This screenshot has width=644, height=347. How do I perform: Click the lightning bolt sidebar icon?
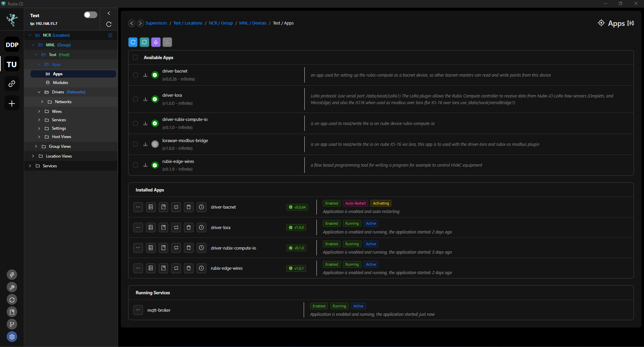coord(12,275)
